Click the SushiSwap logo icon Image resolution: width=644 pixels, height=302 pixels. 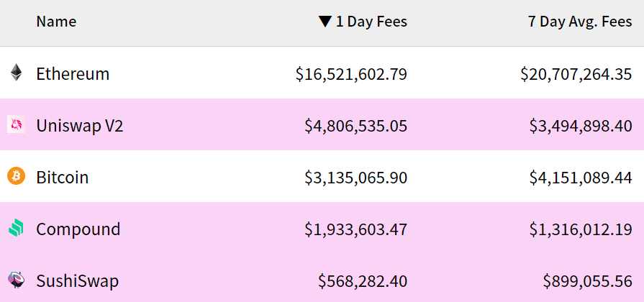pos(16,280)
